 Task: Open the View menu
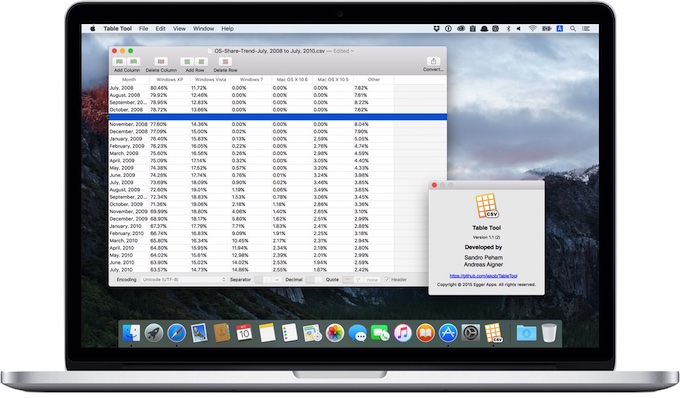[179, 29]
